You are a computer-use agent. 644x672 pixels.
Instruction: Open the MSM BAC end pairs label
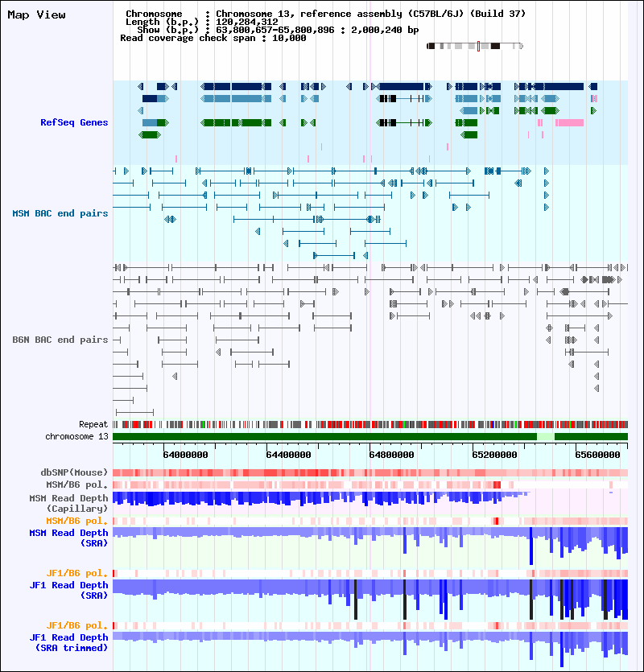[60, 213]
